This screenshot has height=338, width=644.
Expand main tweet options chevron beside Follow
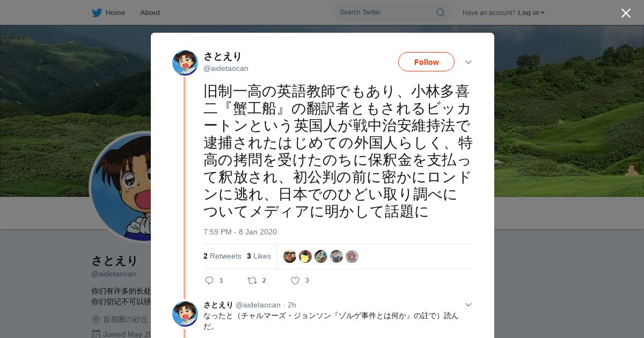pos(468,62)
